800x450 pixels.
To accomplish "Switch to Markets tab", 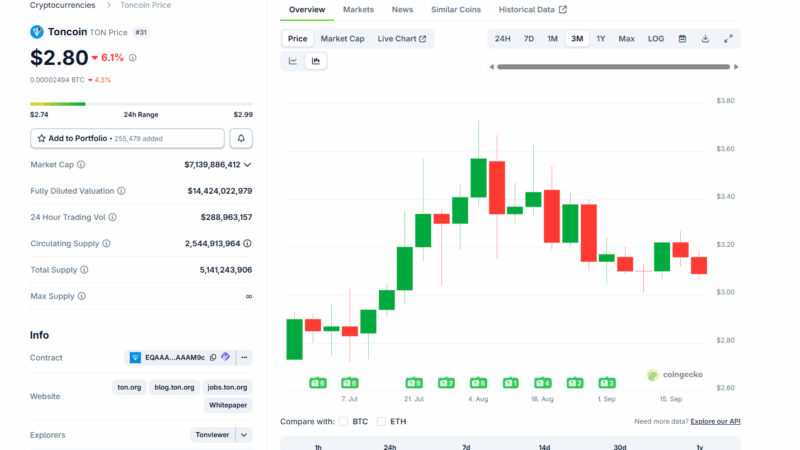I will tap(358, 10).
